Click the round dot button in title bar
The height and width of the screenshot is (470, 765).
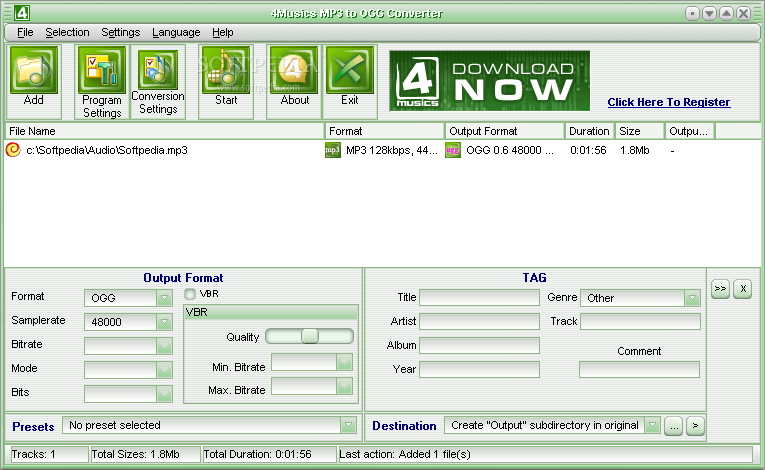point(692,14)
